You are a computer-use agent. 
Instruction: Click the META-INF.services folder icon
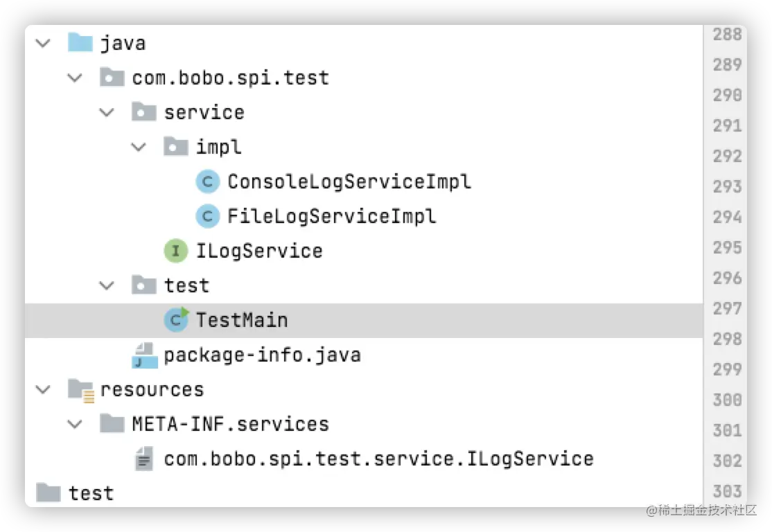click(x=112, y=423)
